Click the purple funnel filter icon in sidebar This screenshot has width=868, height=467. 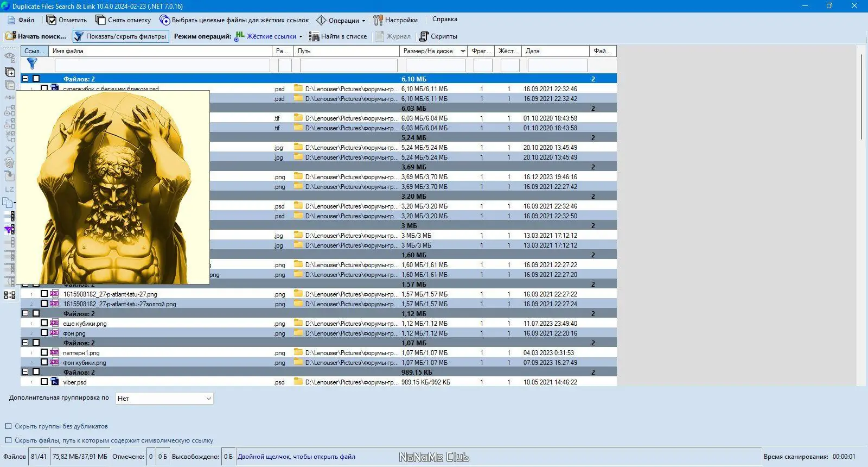pyautogui.click(x=10, y=229)
